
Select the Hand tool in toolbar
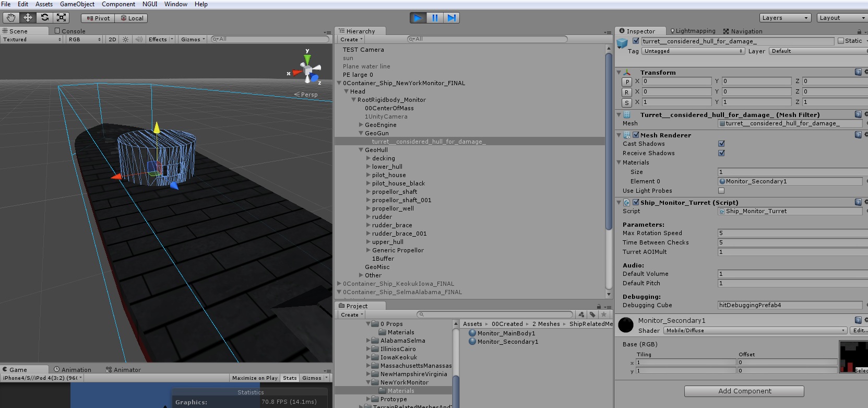click(x=11, y=18)
